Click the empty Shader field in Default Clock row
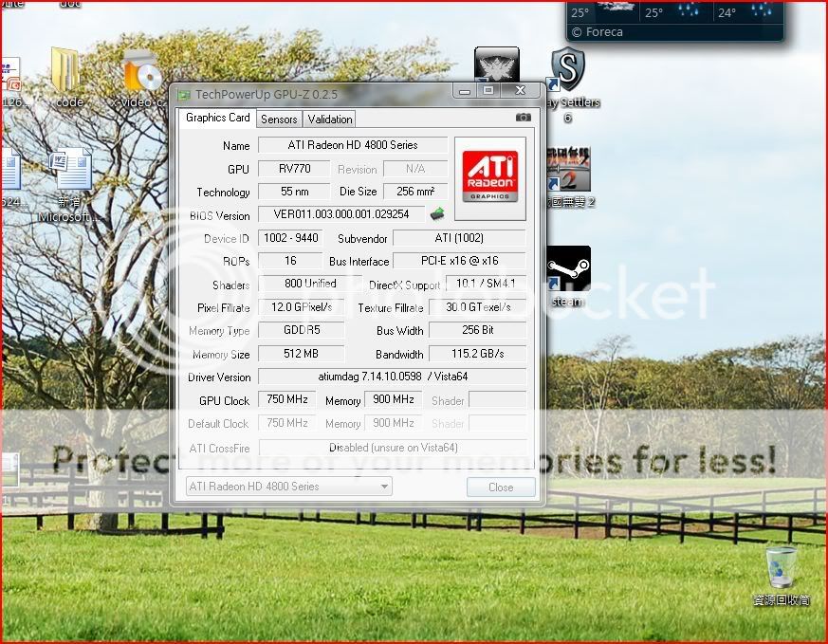Viewport: 828px width, 644px height. (497, 423)
